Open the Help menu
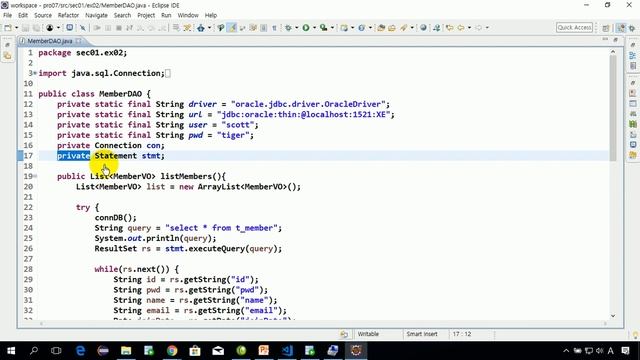The height and width of the screenshot is (360, 640). pyautogui.click(x=211, y=15)
